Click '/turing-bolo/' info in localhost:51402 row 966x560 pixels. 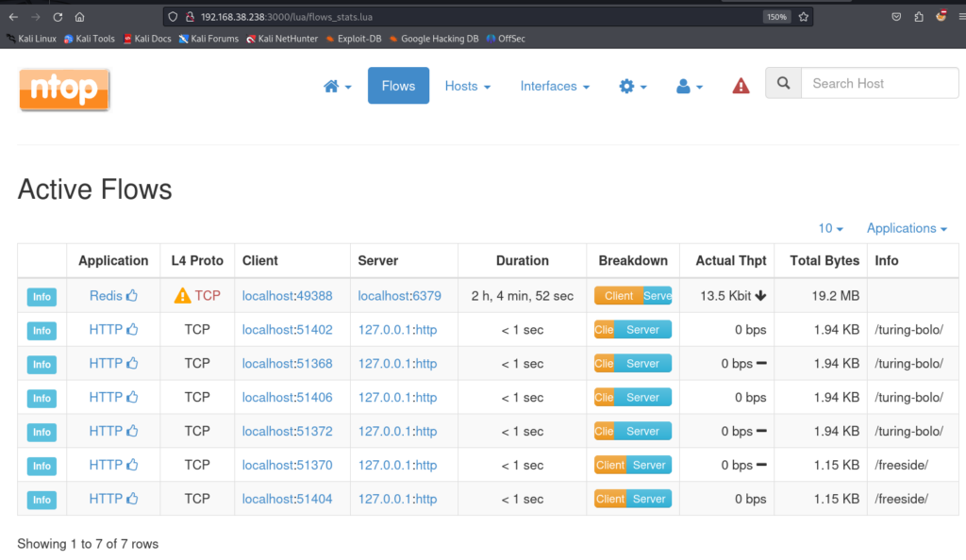tap(908, 330)
